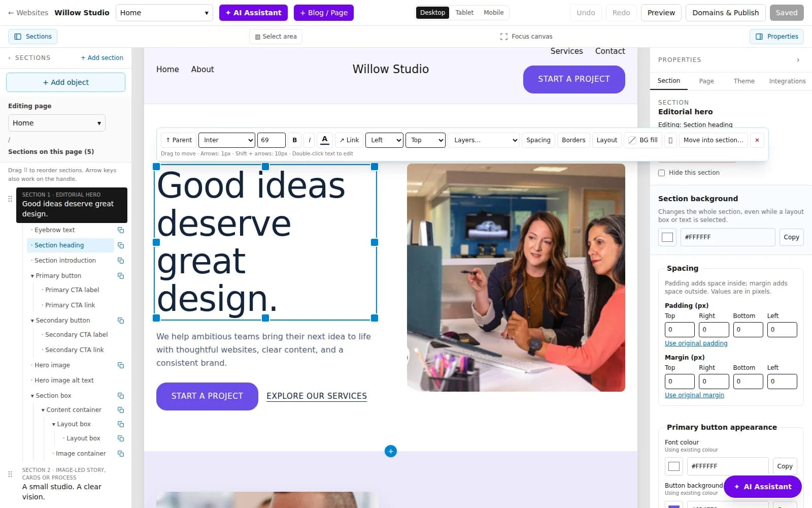Toggle bold on the floating text toolbar
This screenshot has height=508, width=812.
[294, 140]
